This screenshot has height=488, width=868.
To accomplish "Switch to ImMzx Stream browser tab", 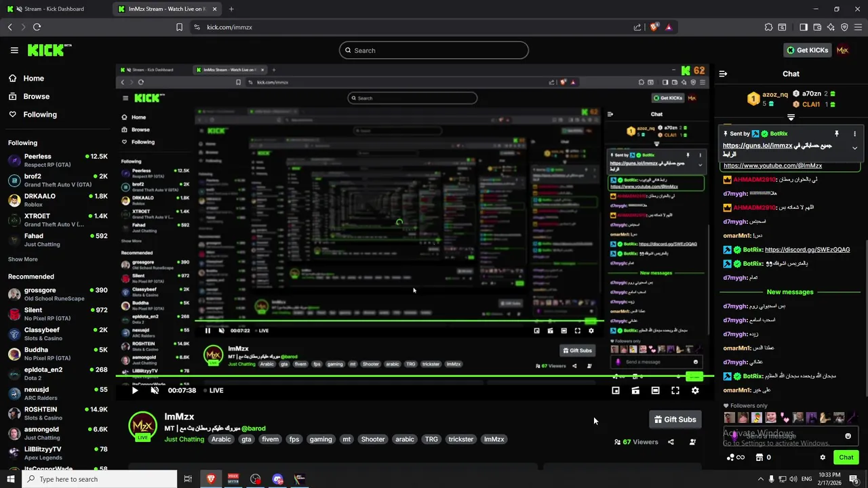I will pos(166,9).
